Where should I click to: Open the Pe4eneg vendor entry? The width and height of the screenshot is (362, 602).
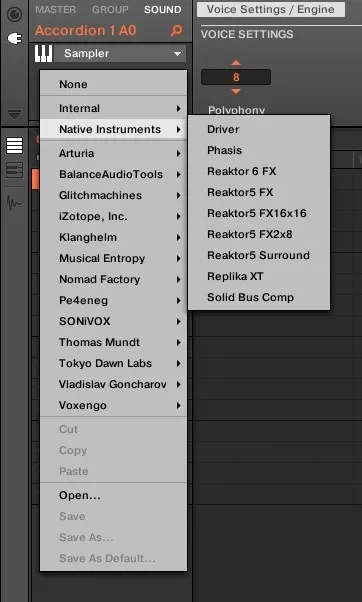coord(114,300)
